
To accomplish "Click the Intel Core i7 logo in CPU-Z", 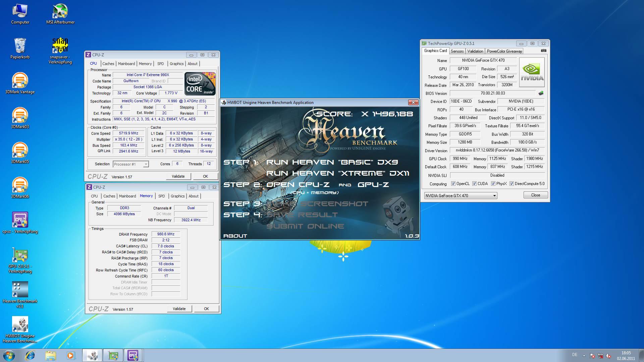I will (x=200, y=84).
